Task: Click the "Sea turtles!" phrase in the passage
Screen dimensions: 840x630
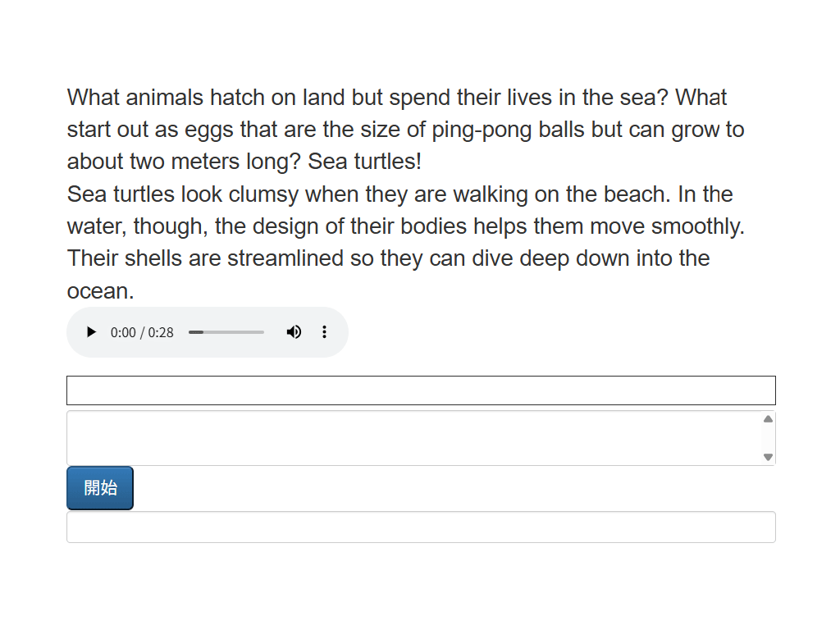Action: (364, 162)
